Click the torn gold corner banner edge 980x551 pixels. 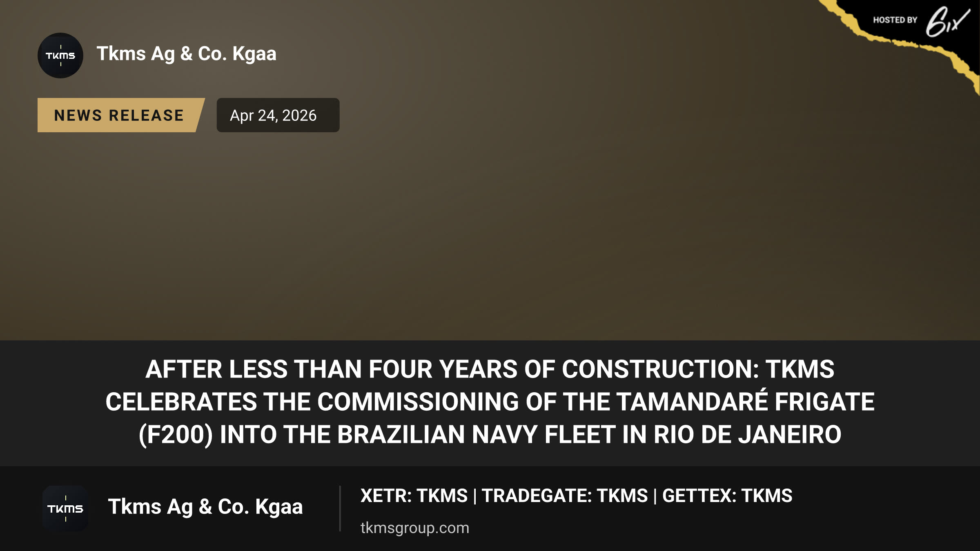pyautogui.click(x=911, y=45)
